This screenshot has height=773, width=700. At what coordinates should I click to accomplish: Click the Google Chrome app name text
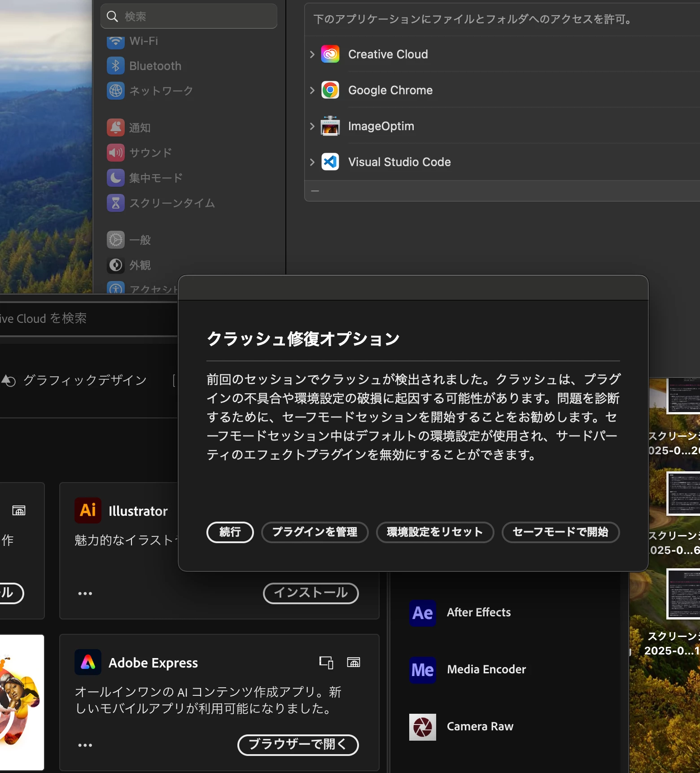point(390,90)
